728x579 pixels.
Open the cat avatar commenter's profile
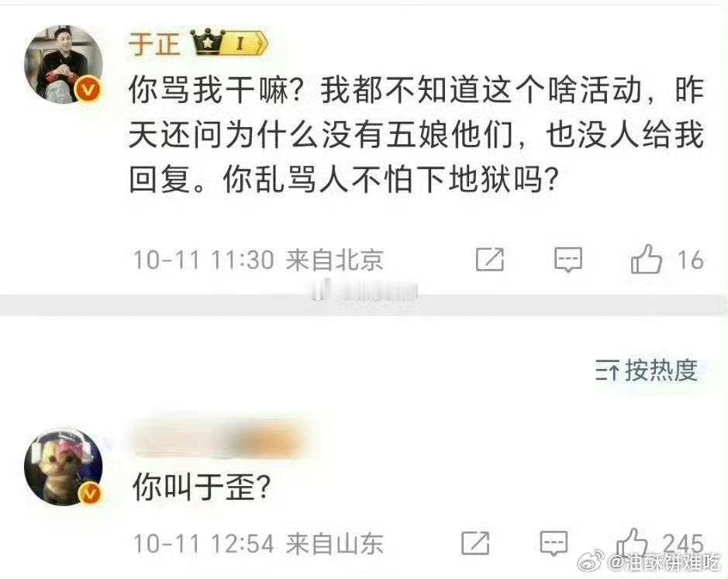pyautogui.click(x=64, y=467)
